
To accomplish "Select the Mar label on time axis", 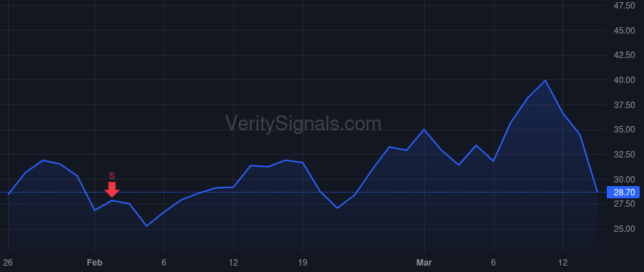I will pyautogui.click(x=424, y=263).
